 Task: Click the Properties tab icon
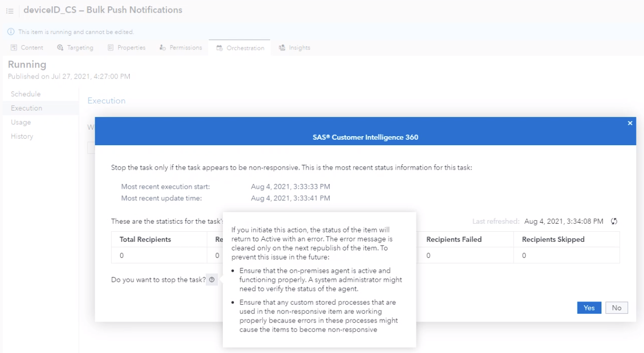pyautogui.click(x=112, y=47)
